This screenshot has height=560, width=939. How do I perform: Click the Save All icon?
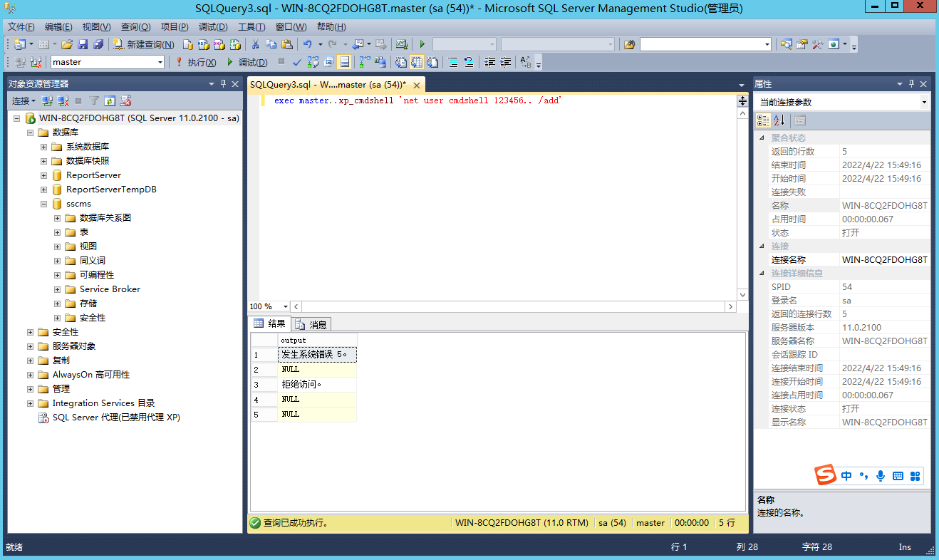pyautogui.click(x=98, y=44)
